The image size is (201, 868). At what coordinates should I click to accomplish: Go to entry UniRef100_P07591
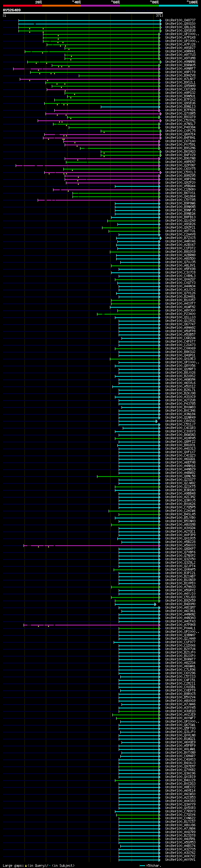pyautogui.click(x=180, y=144)
